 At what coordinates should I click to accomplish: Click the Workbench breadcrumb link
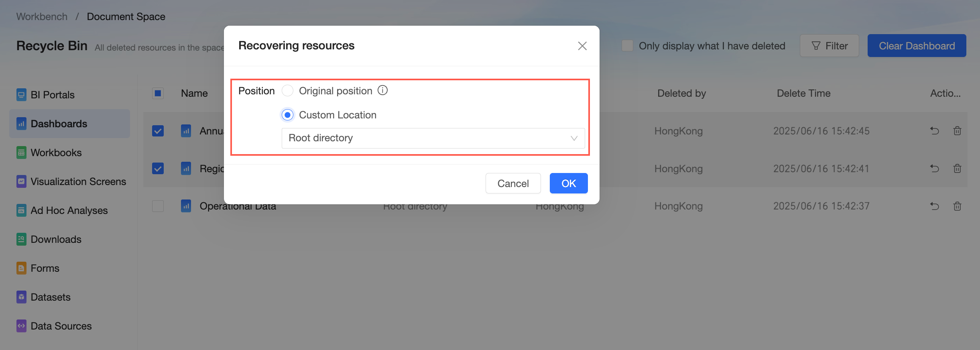(42, 16)
